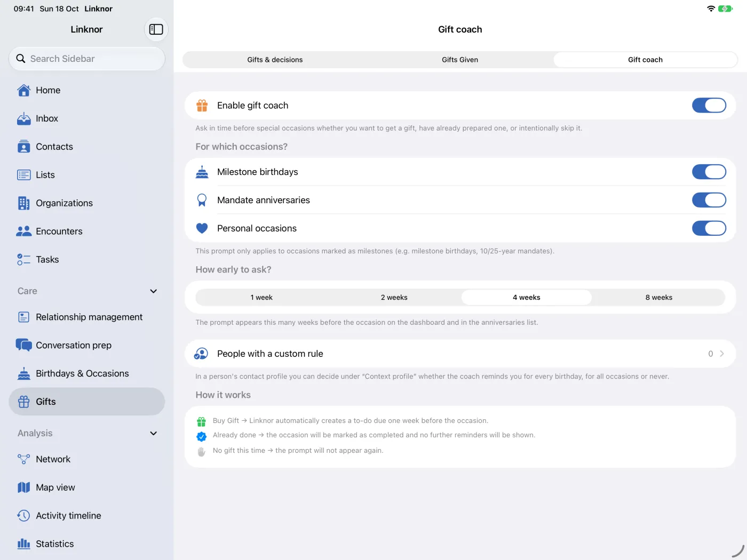This screenshot has width=747, height=560.
Task: Select the 4 weeks segment
Action: [527, 298]
